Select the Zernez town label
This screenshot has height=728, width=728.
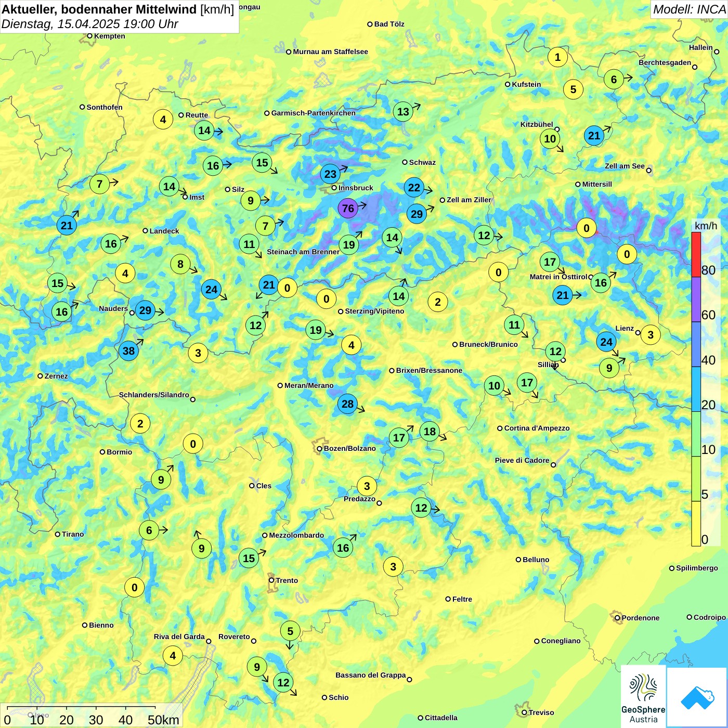[56, 376]
